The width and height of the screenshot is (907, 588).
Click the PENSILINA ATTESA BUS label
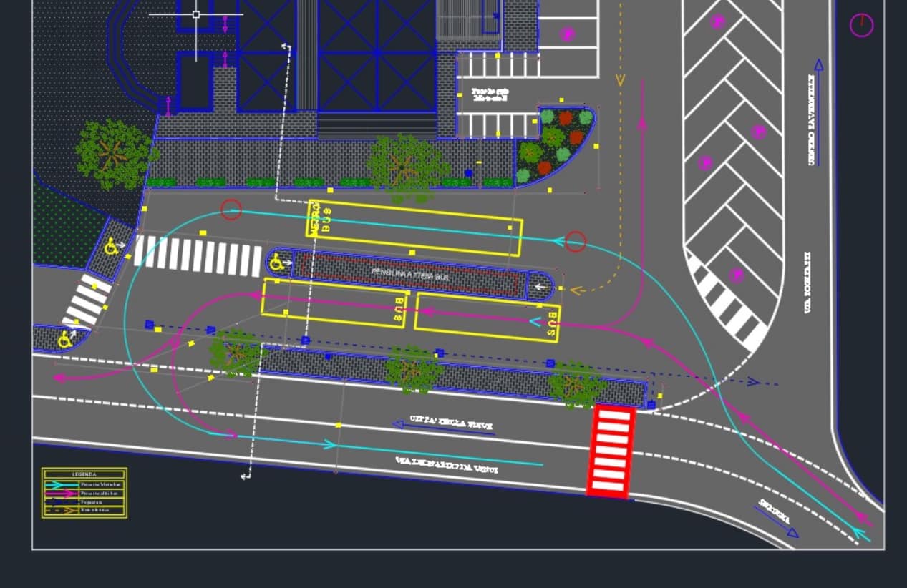410,273
